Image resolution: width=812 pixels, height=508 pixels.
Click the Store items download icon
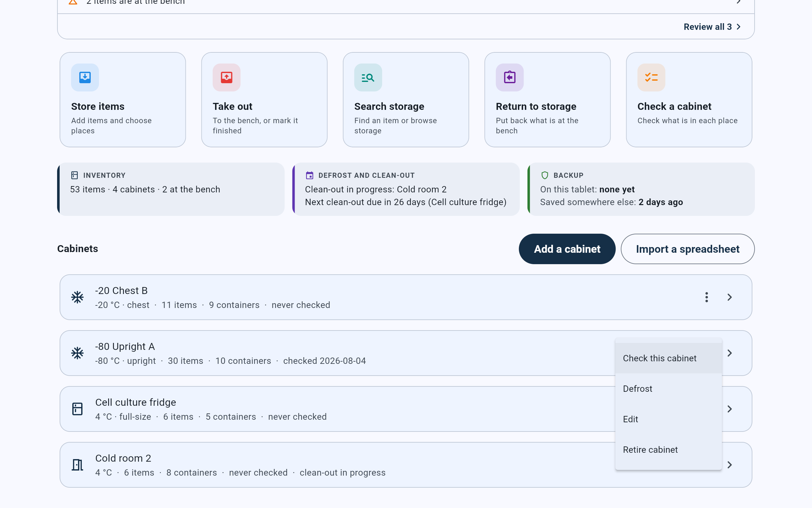85,77
